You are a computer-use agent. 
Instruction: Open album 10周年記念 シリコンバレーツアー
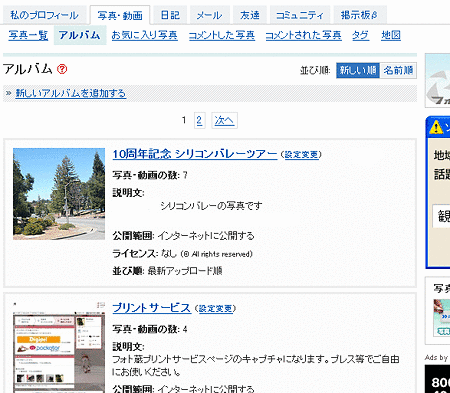[x=195, y=154]
